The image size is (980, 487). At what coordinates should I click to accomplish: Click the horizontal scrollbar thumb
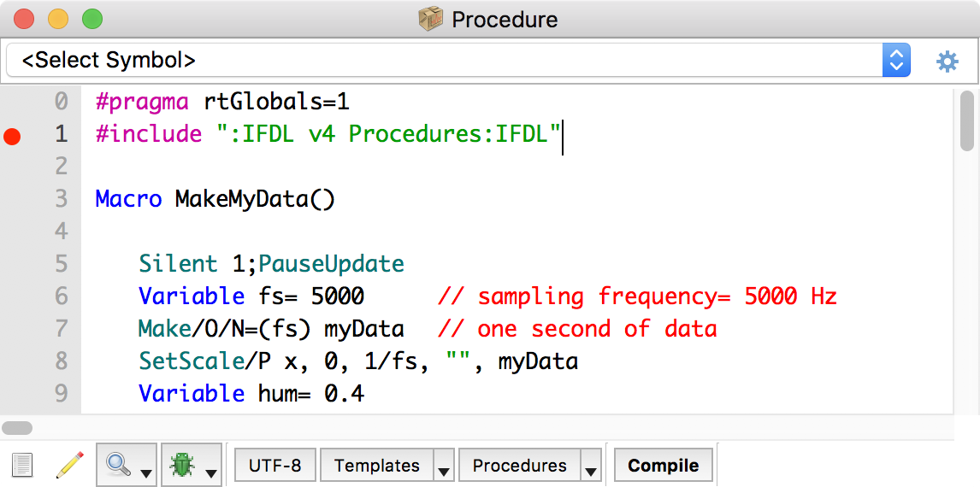click(17, 428)
